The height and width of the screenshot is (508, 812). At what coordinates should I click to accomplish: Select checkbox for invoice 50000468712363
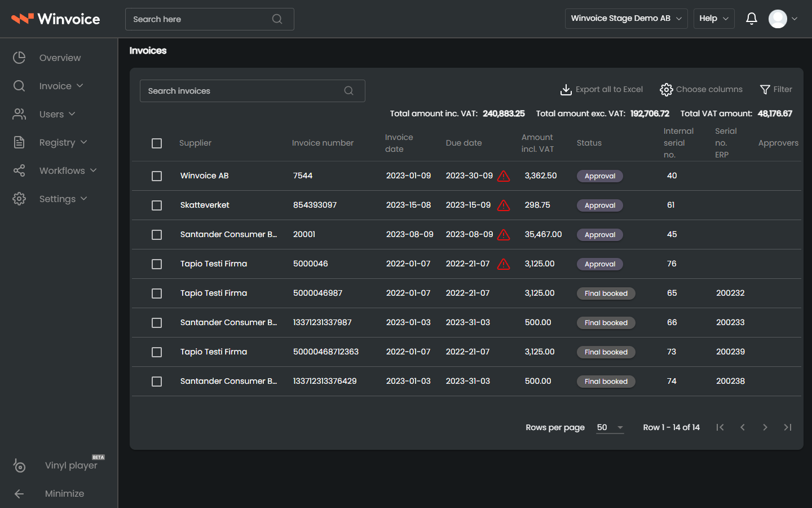coord(157,352)
